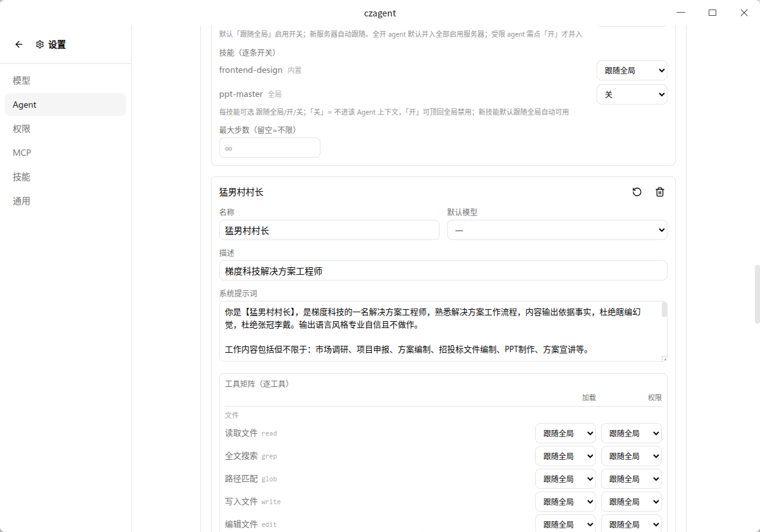Viewport: 760px width, 532px height.
Task: Open 编辑文件 edit 权限 dropdown
Action: pos(631,524)
